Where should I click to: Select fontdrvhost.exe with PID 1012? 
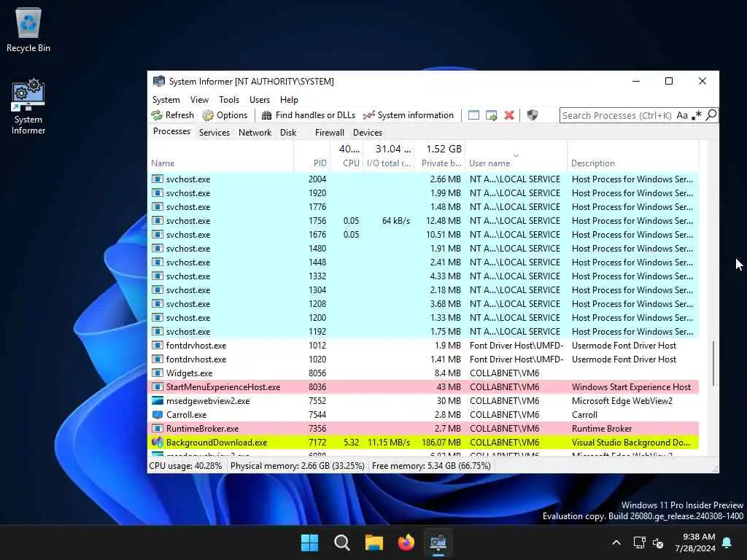[x=423, y=346]
